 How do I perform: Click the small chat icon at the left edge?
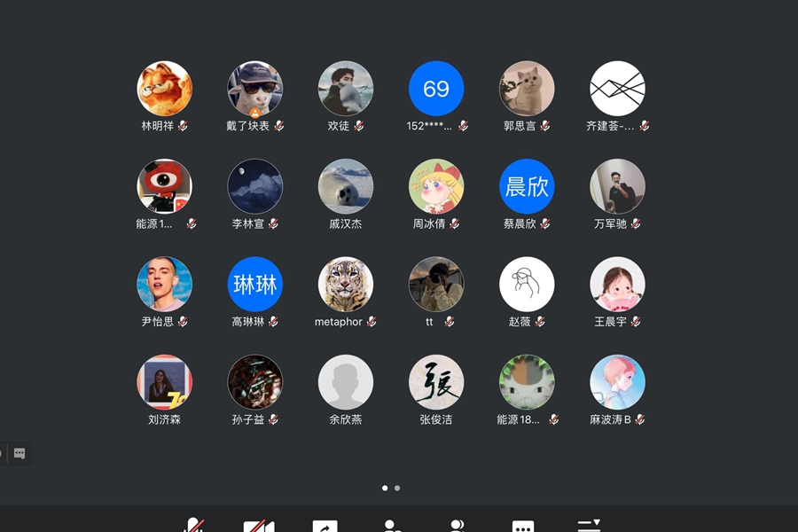(20, 453)
